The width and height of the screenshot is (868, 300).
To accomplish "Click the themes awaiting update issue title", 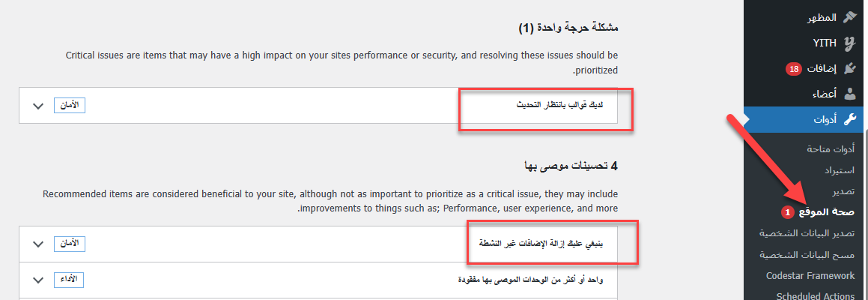I will pos(565,106).
